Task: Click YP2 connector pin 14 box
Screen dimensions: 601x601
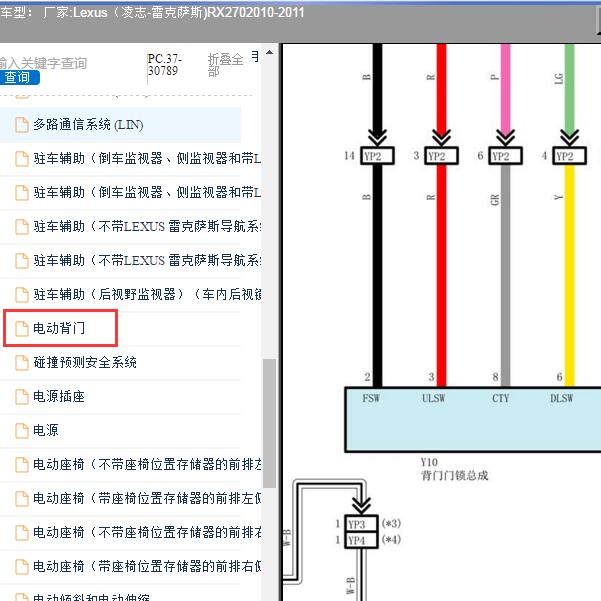Action: click(377, 156)
